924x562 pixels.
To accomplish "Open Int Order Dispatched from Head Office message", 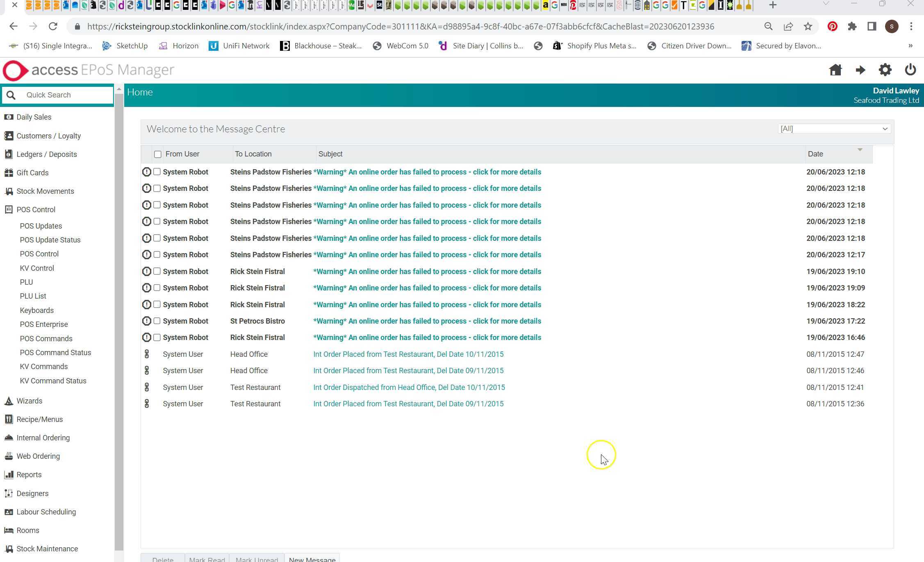I will pos(409,388).
